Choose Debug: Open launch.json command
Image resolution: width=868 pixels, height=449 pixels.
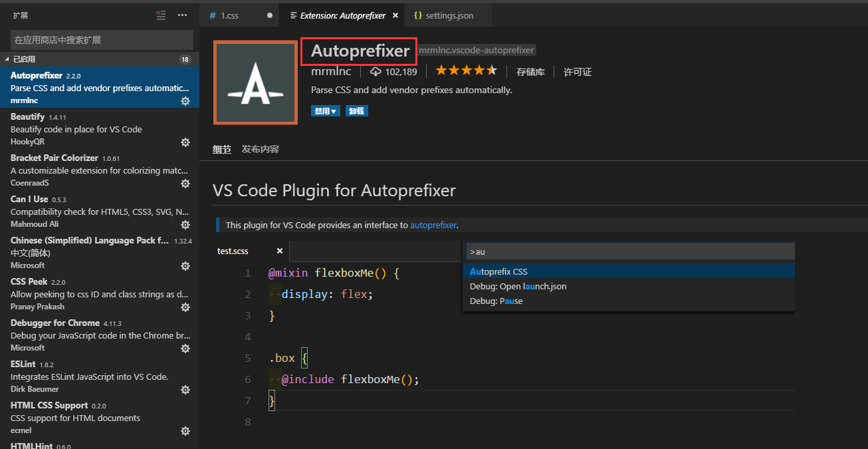click(629, 286)
